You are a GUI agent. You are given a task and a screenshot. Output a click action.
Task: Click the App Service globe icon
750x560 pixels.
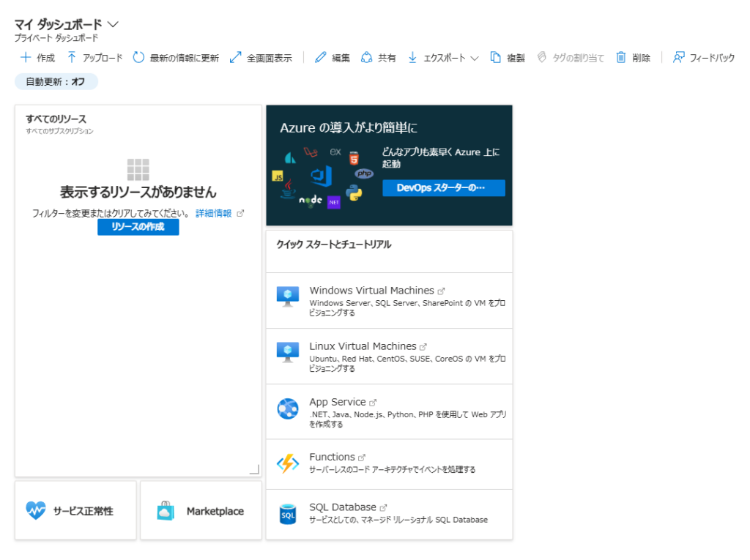pyautogui.click(x=287, y=408)
